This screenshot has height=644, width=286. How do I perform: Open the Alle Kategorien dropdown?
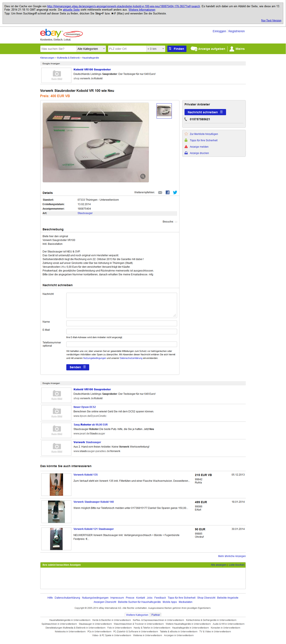(91, 49)
